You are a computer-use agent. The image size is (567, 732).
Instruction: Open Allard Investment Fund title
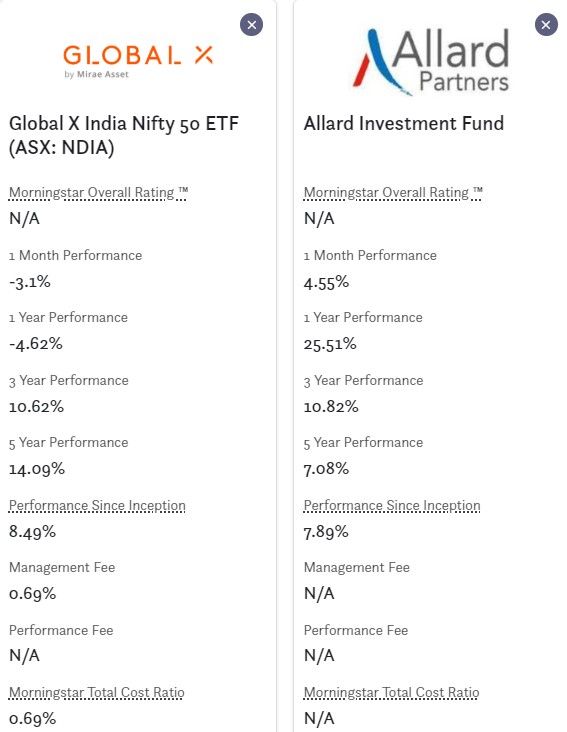coord(404,124)
